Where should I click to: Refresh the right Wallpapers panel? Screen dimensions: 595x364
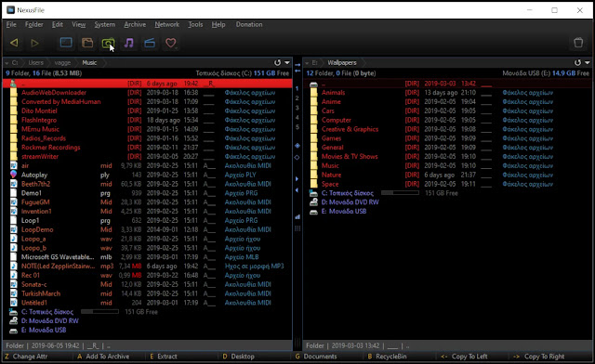pyautogui.click(x=577, y=62)
